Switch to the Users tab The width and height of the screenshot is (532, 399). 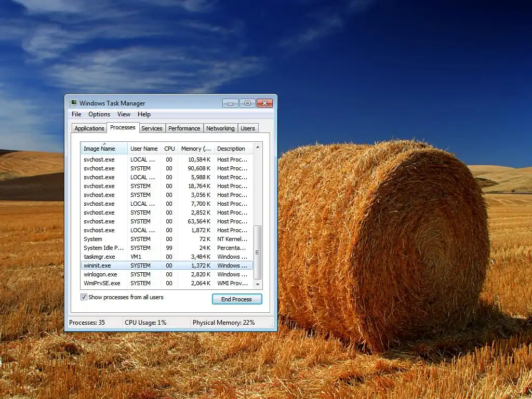point(248,128)
